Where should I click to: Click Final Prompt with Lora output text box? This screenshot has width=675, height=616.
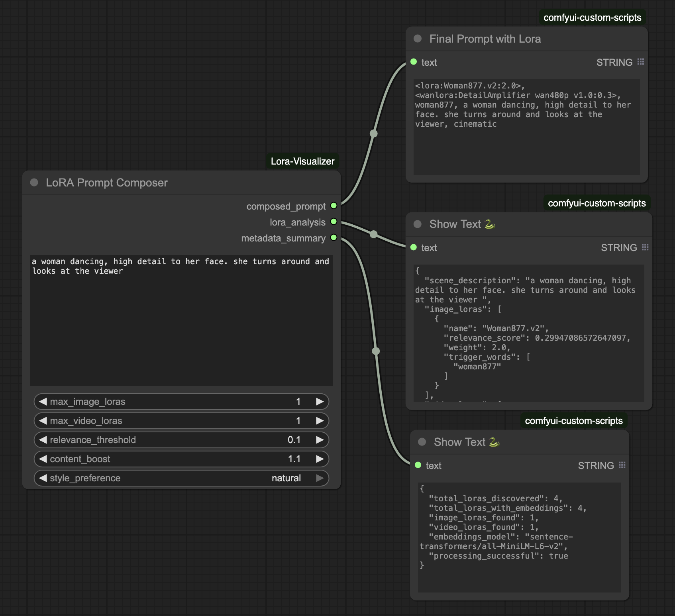pos(527,127)
